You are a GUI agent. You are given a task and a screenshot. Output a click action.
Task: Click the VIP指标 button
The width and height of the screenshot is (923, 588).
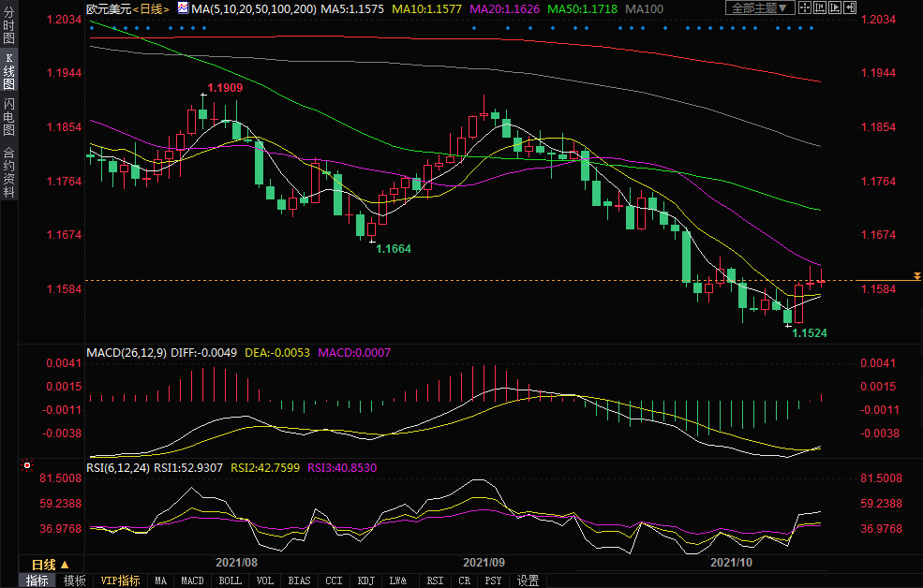pyautogui.click(x=121, y=581)
